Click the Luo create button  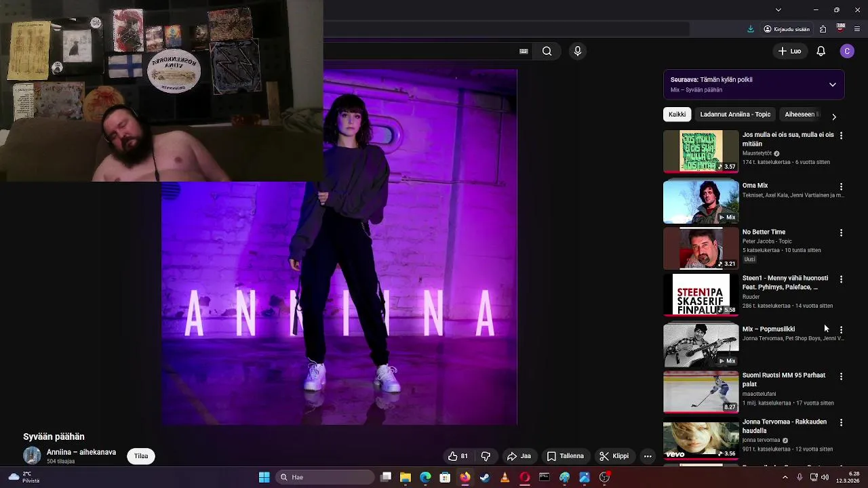coord(790,51)
